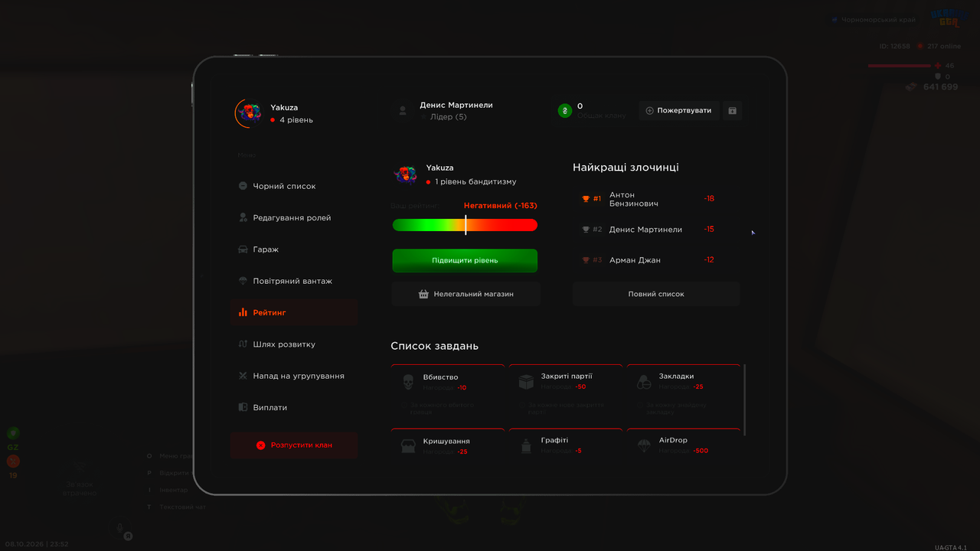Click the spray can icon on Графіті task

[526, 446]
